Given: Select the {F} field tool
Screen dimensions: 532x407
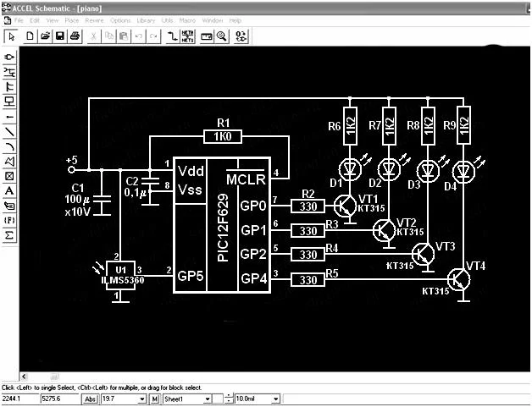Looking at the screenshot, I should (9, 220).
